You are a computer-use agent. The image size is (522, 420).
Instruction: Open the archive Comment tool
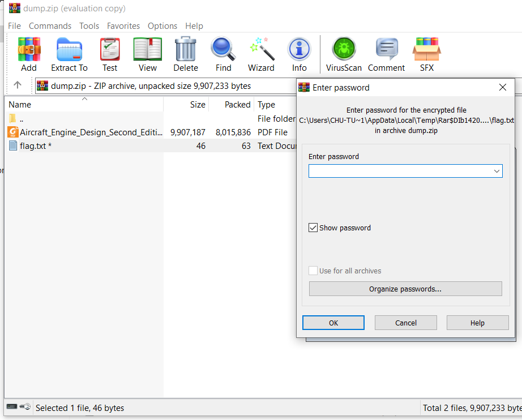point(387,49)
